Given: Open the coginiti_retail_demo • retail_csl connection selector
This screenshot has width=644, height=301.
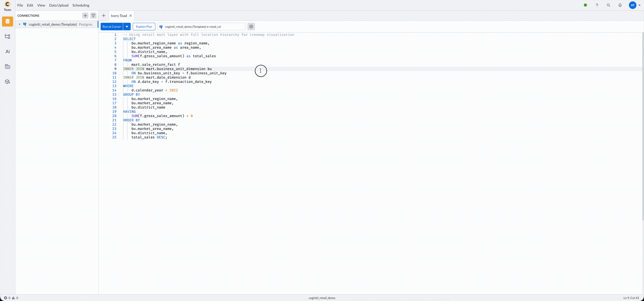Looking at the screenshot, I should (201, 26).
